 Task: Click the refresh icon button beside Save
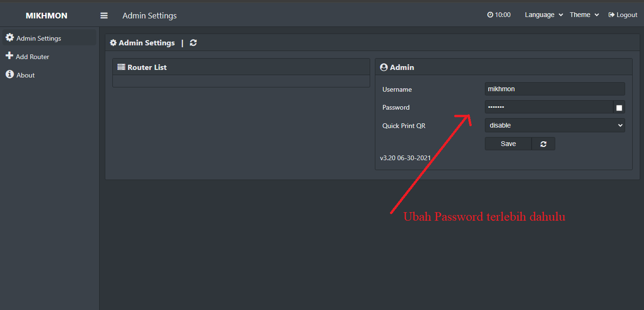[x=543, y=144]
